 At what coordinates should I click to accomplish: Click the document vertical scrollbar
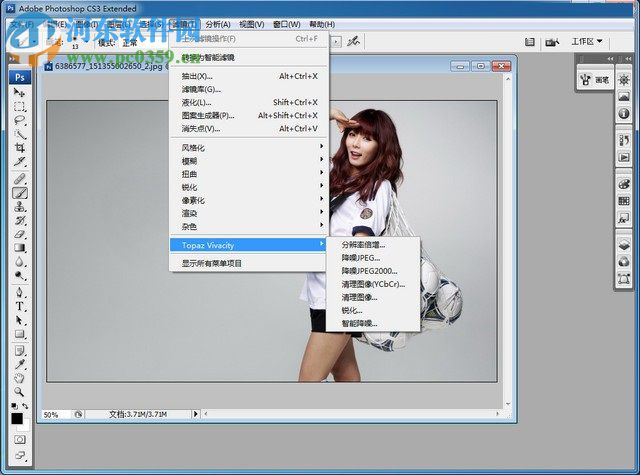point(508,242)
